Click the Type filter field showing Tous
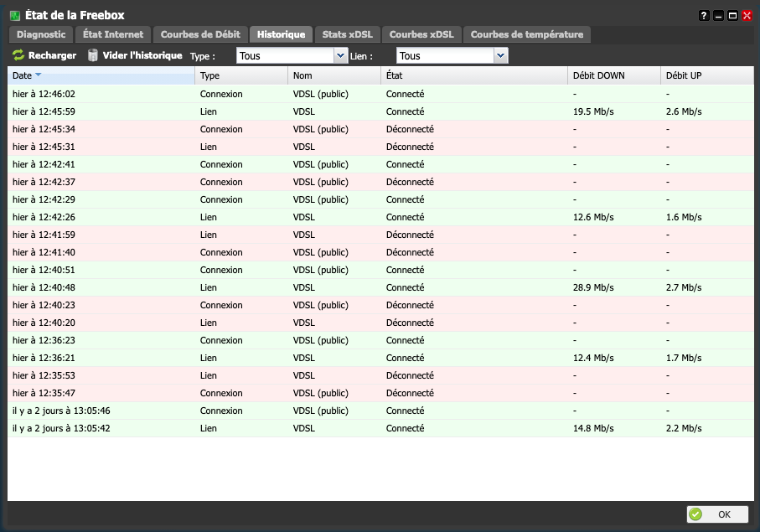The image size is (760, 532). (286, 56)
